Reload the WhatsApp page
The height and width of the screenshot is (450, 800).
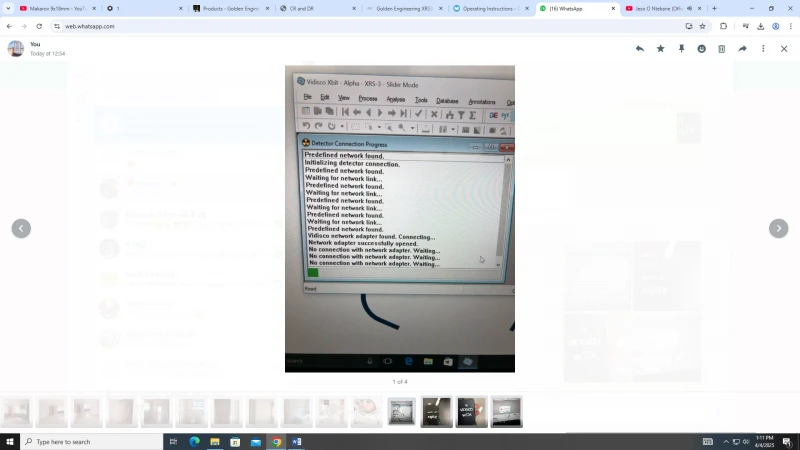[x=39, y=26]
